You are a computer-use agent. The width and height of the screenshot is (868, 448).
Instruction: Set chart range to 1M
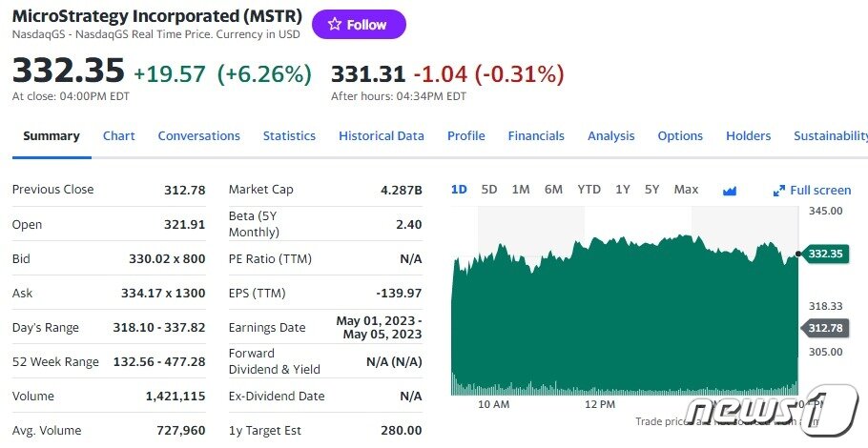521,190
